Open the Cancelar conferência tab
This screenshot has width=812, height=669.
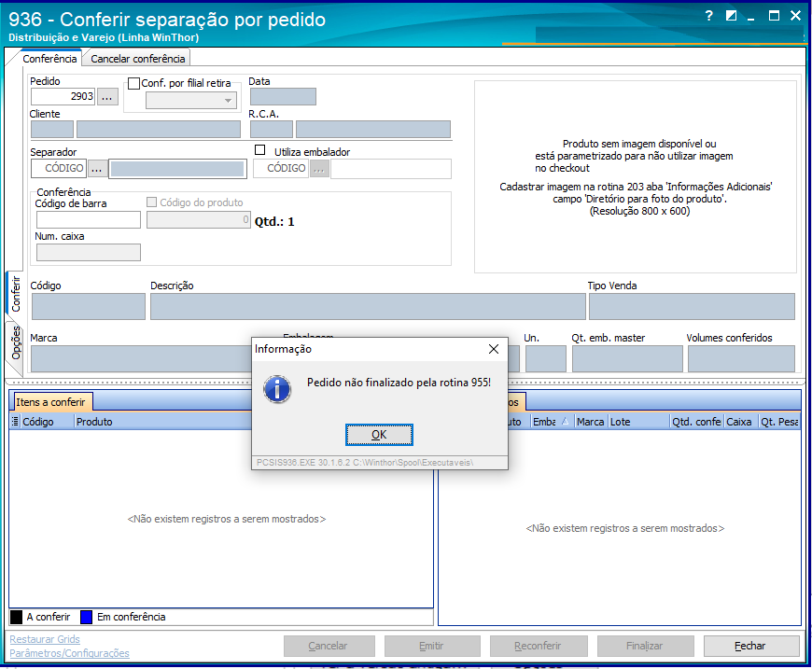[138, 59]
